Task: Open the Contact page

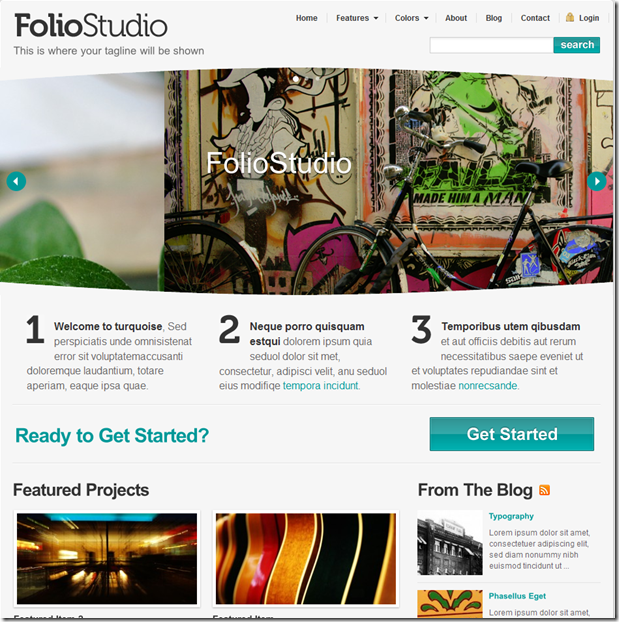Action: point(535,18)
